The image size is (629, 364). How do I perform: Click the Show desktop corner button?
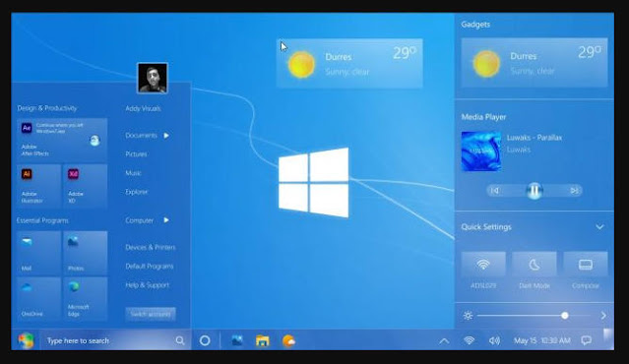point(608,340)
